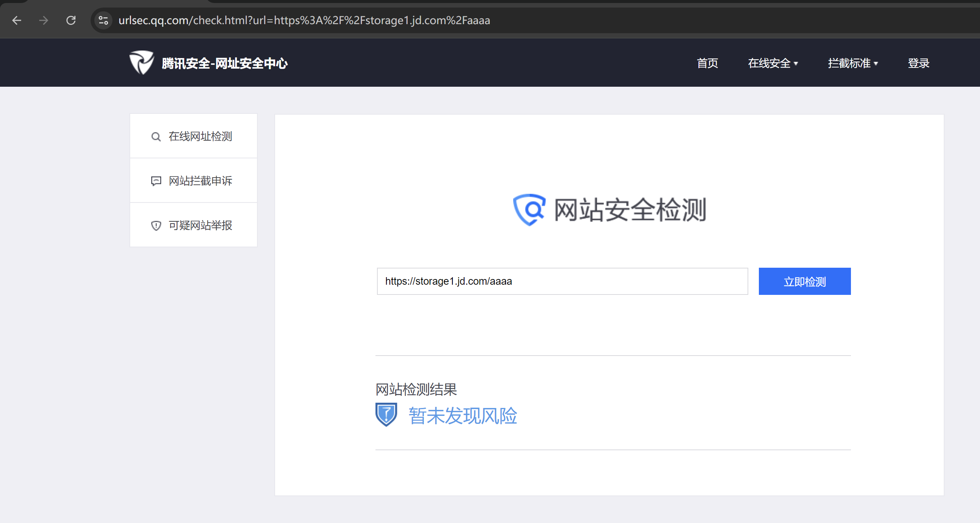Expand the 在线安全 dropdown menu
Image resolution: width=980 pixels, height=523 pixels.
(x=773, y=63)
